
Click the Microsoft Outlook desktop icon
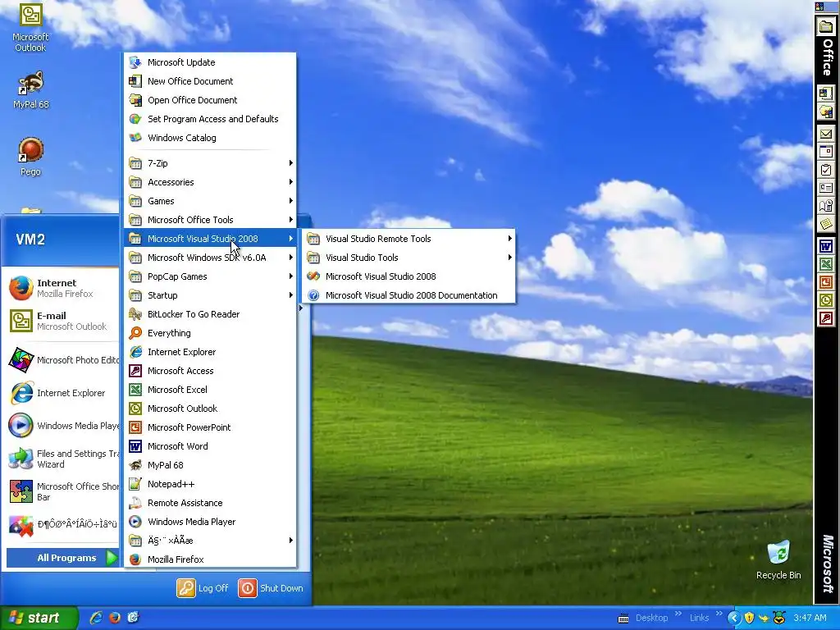(x=30, y=27)
